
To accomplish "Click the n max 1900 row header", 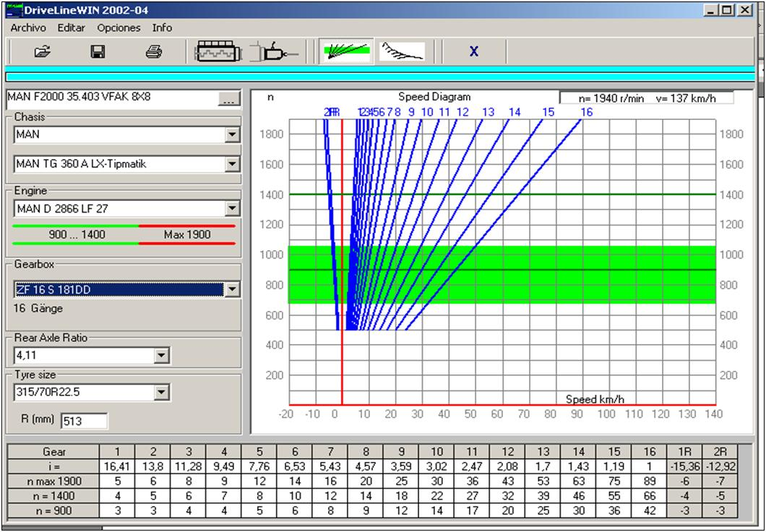I will (53, 481).
